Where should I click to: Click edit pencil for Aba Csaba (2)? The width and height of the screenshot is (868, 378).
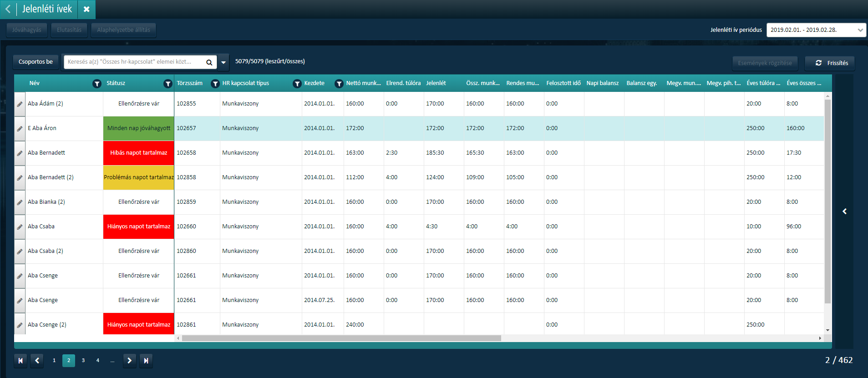pyautogui.click(x=20, y=252)
